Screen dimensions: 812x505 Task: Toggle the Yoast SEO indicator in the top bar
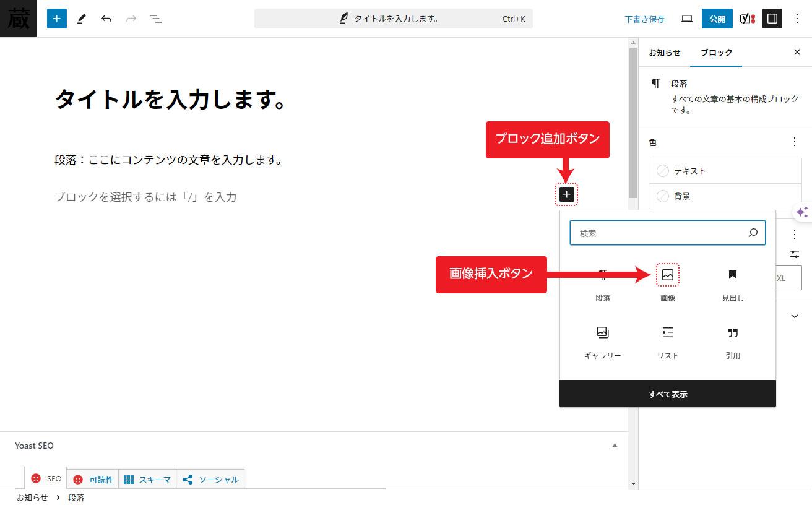point(747,19)
